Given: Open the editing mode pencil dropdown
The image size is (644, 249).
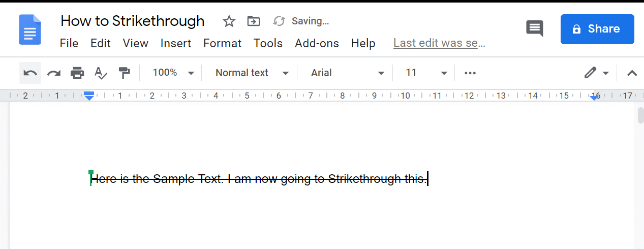Looking at the screenshot, I should (596, 73).
